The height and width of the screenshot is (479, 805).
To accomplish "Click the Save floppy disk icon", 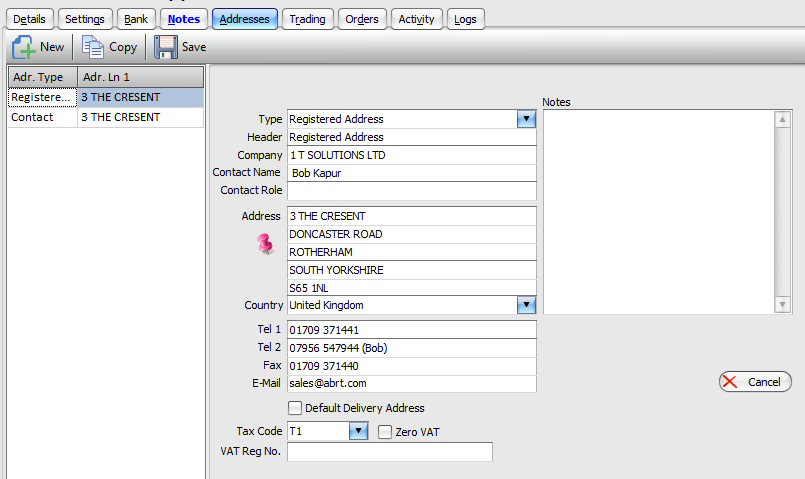I will (166, 47).
